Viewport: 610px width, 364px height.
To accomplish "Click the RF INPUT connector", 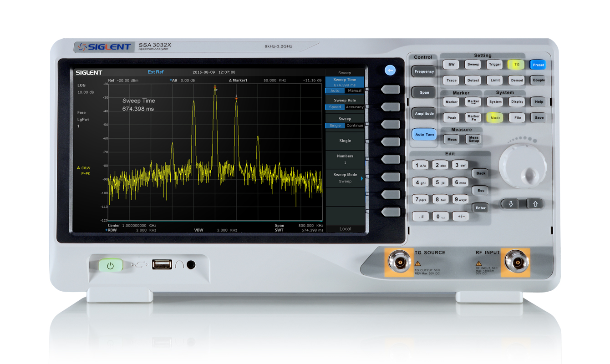I will pos(517,263).
